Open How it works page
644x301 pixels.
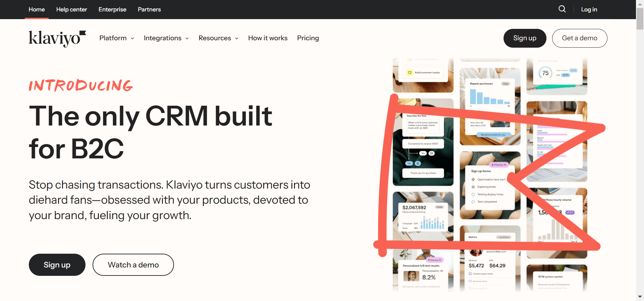point(268,38)
